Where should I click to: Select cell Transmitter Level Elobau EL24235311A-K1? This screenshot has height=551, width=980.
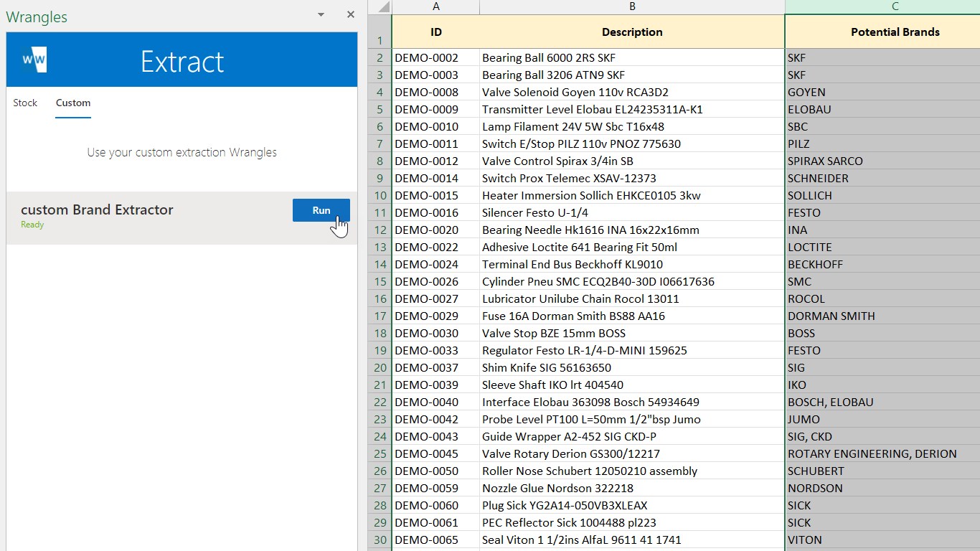point(632,109)
